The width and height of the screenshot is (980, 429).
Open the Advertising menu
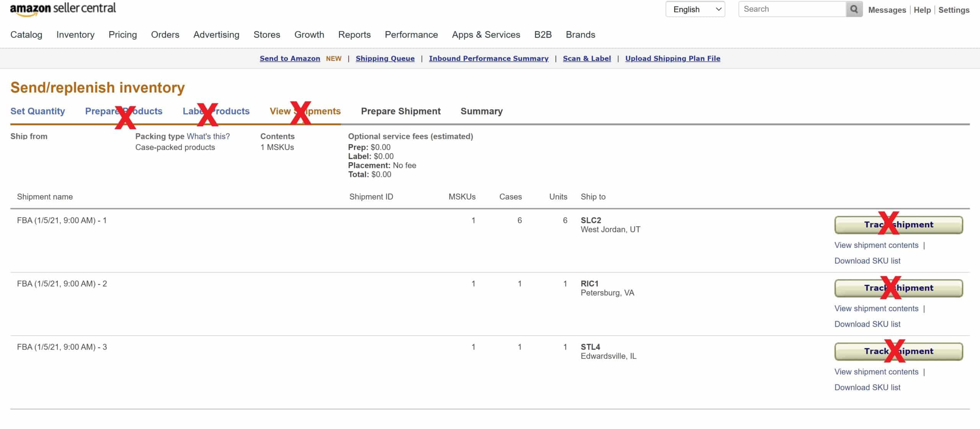(x=216, y=34)
